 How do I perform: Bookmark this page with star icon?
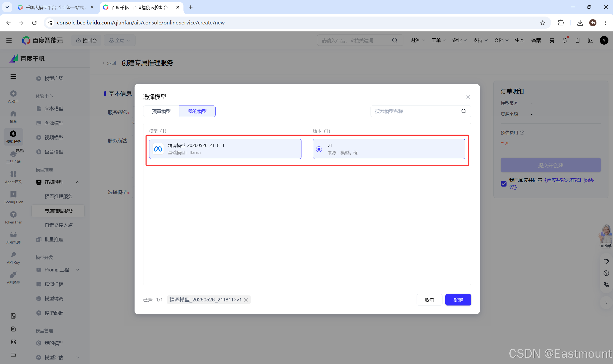542,23
